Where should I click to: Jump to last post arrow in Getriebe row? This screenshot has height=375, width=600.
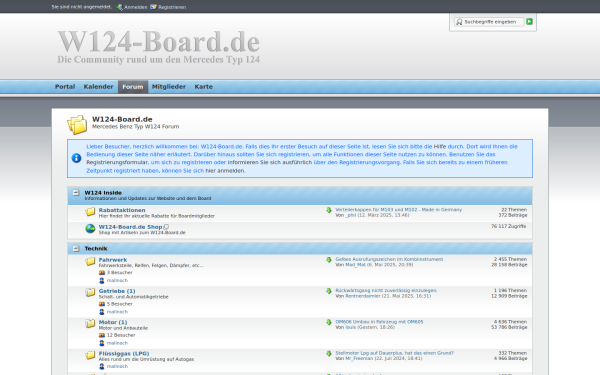(x=329, y=291)
